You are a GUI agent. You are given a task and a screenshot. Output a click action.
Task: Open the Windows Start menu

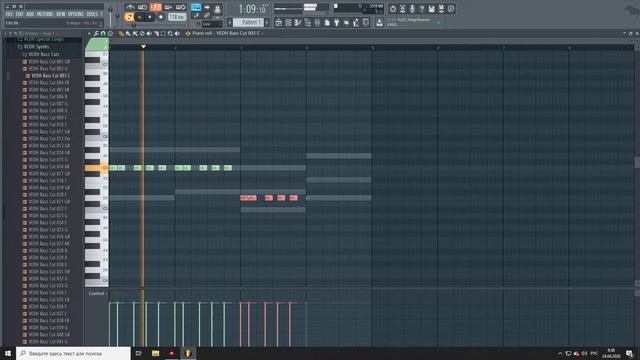click(x=8, y=353)
